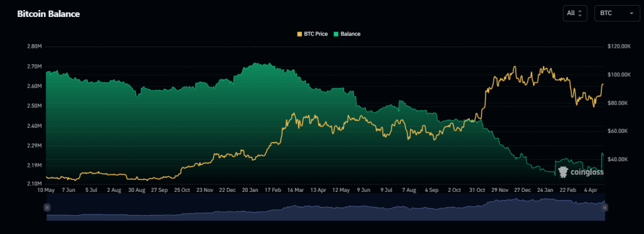
Task: Click the $80.00K price axis label
Action: pyautogui.click(x=618, y=103)
